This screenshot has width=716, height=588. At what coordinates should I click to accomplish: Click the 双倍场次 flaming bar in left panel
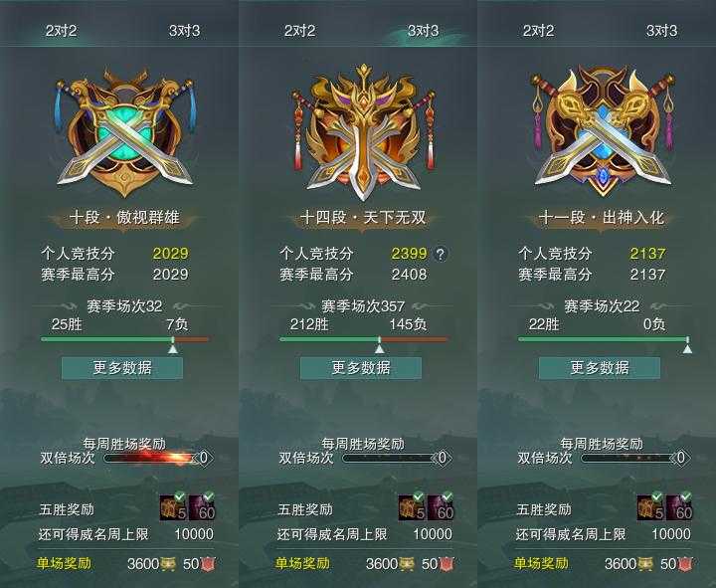click(150, 458)
